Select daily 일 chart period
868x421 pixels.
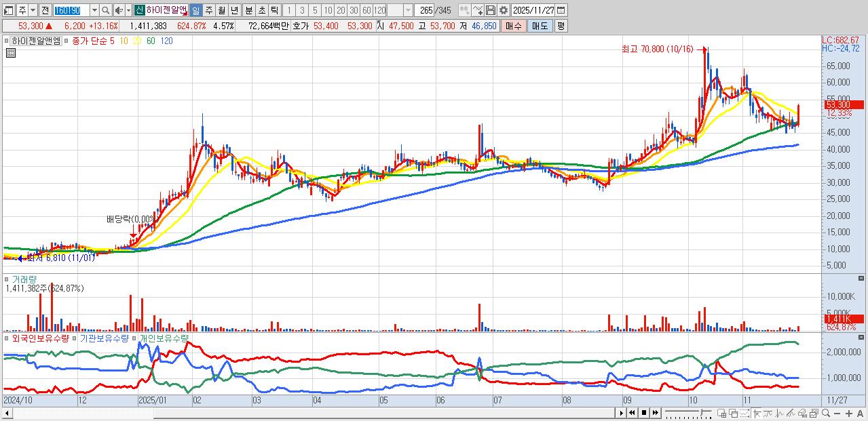pos(195,10)
